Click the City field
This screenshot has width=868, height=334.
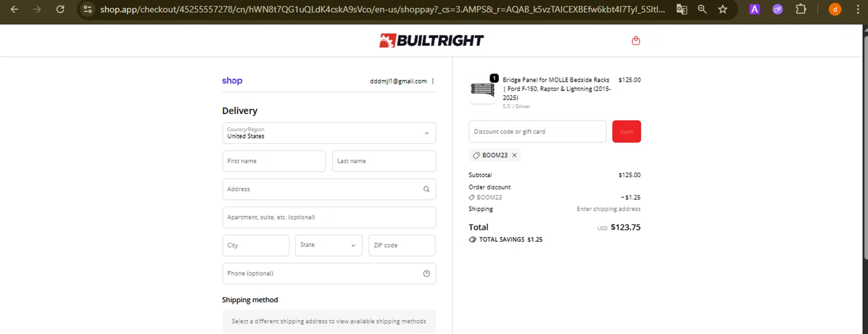pos(256,245)
